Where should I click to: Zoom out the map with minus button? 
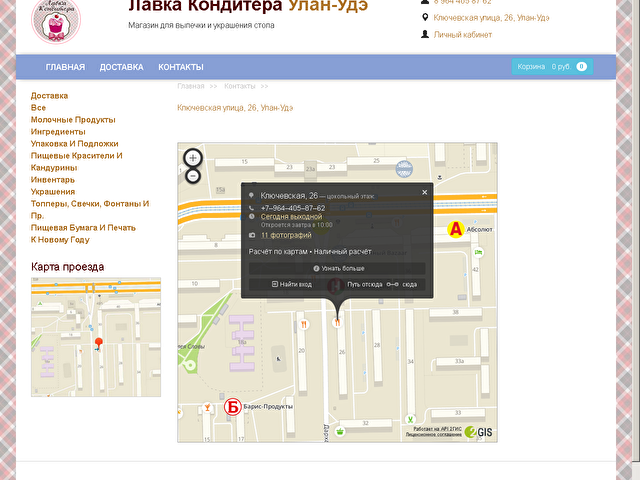[193, 176]
